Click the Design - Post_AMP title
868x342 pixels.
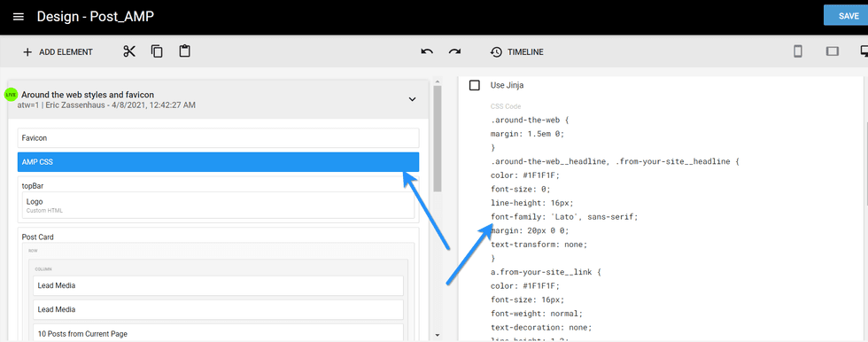pyautogui.click(x=96, y=17)
